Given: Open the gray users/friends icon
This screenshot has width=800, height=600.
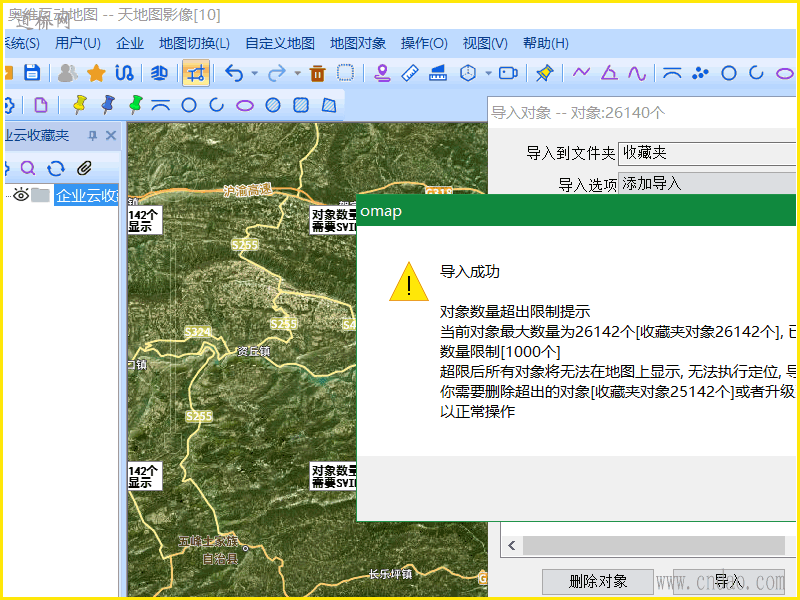Looking at the screenshot, I should pyautogui.click(x=67, y=73).
